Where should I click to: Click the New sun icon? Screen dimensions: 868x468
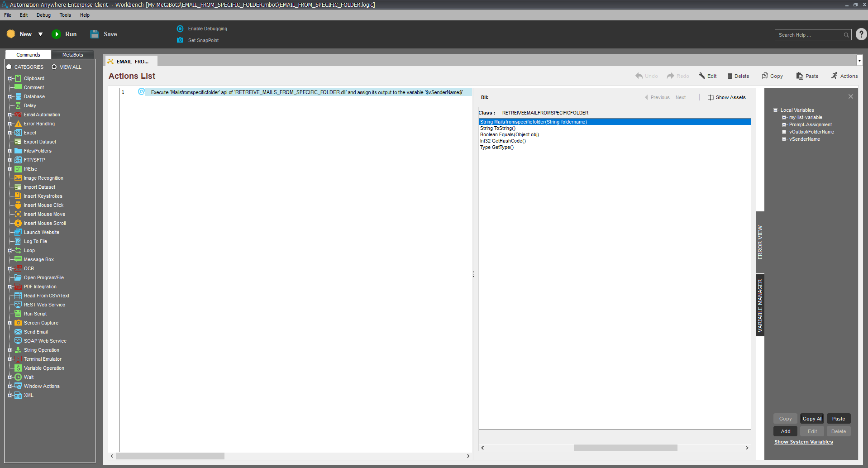pos(11,34)
